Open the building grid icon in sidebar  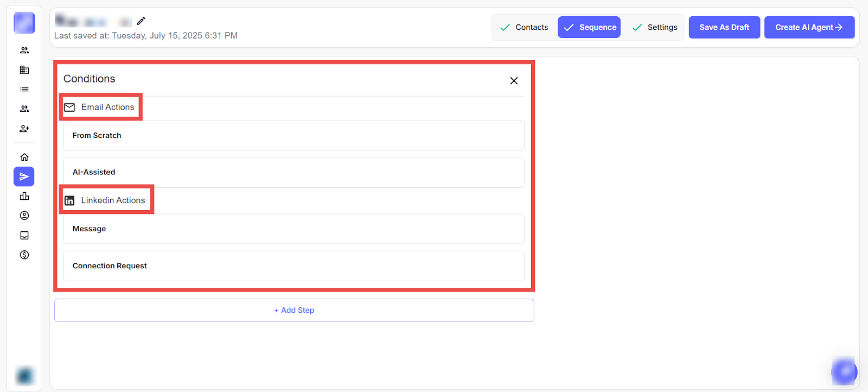coord(24,69)
